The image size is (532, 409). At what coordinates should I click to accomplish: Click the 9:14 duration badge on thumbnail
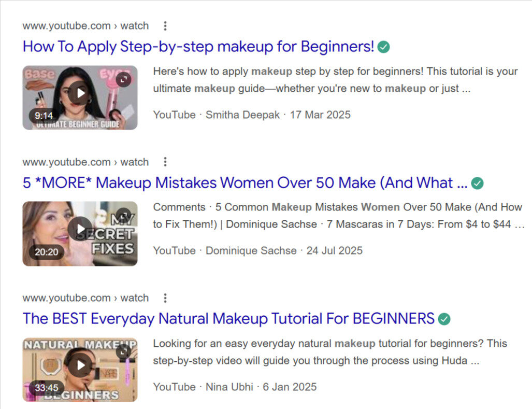coord(44,116)
